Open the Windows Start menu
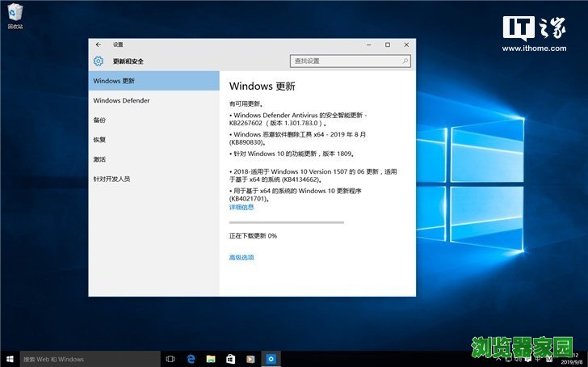The image size is (588, 367). (x=10, y=358)
